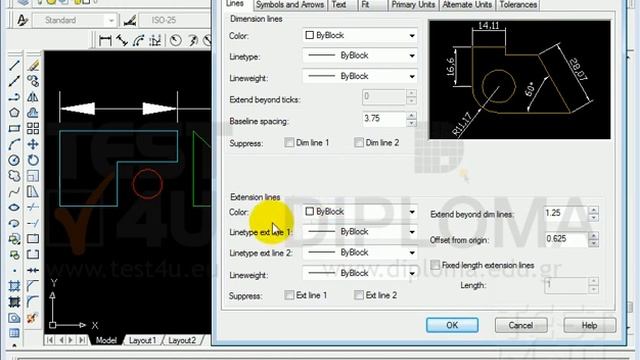Open Dimension lines Color dropdown
The image size is (640, 360).
(360, 36)
